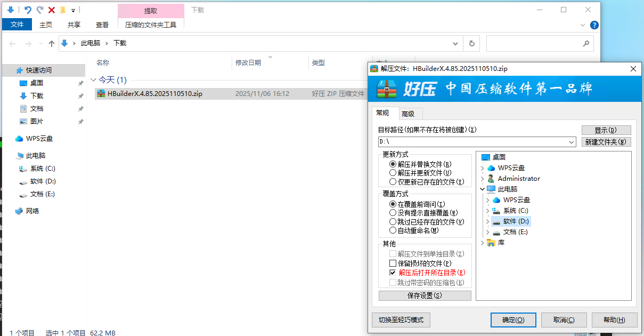Enable 保留损坏的文件 checkbox

pos(393,263)
